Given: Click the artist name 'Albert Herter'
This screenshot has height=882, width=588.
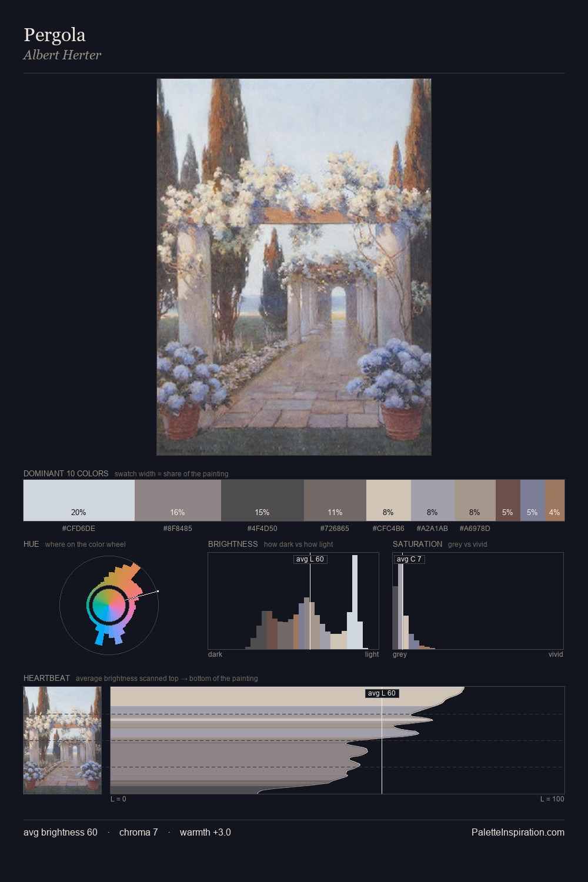Looking at the screenshot, I should (x=62, y=55).
